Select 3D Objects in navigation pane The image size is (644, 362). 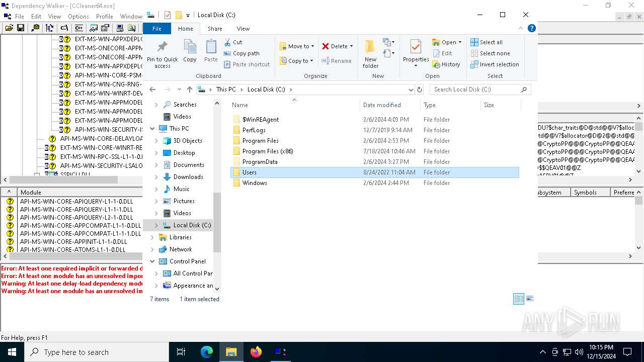point(188,141)
